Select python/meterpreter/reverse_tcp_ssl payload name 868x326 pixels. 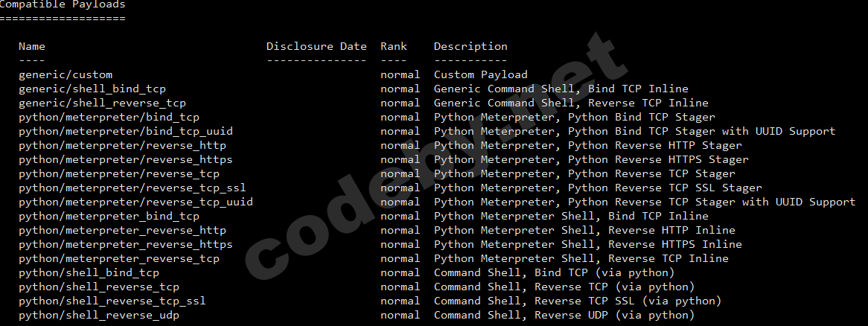tap(133, 188)
